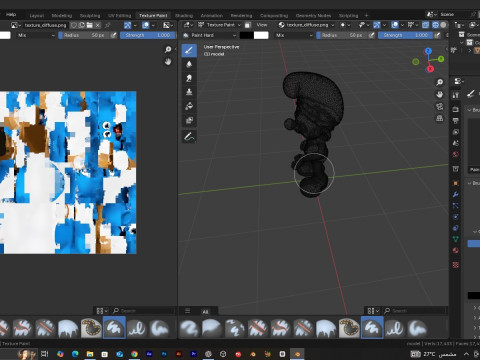Toggle strength pressure sensitivity in 3D viewport header
This screenshot has height=360, width=480.
click(x=437, y=35)
